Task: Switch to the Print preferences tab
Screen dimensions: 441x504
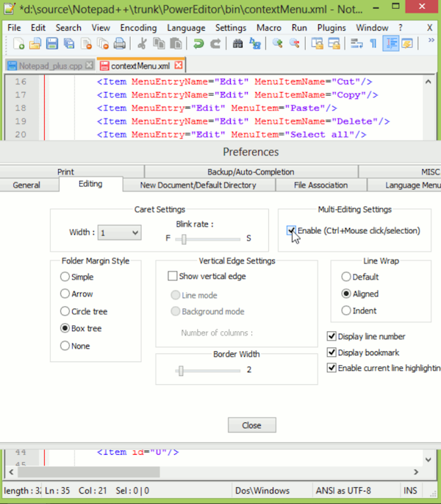Action: point(65,171)
